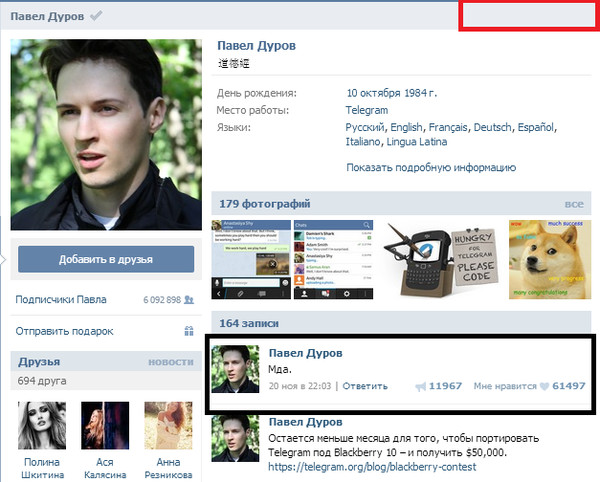
Task: Click the '20 ноя в 22:03' timestamp
Action: click(x=300, y=386)
